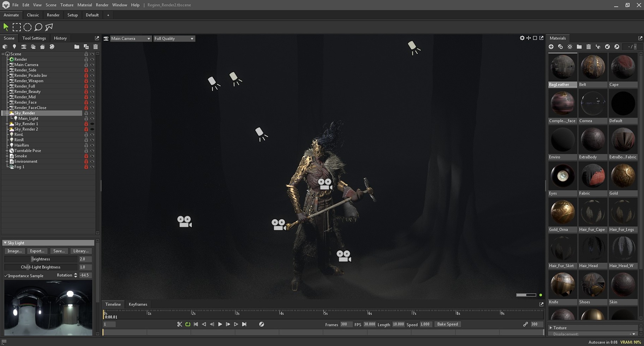
Task: Add a new mesh object via the cube icon
Action: click(5, 46)
